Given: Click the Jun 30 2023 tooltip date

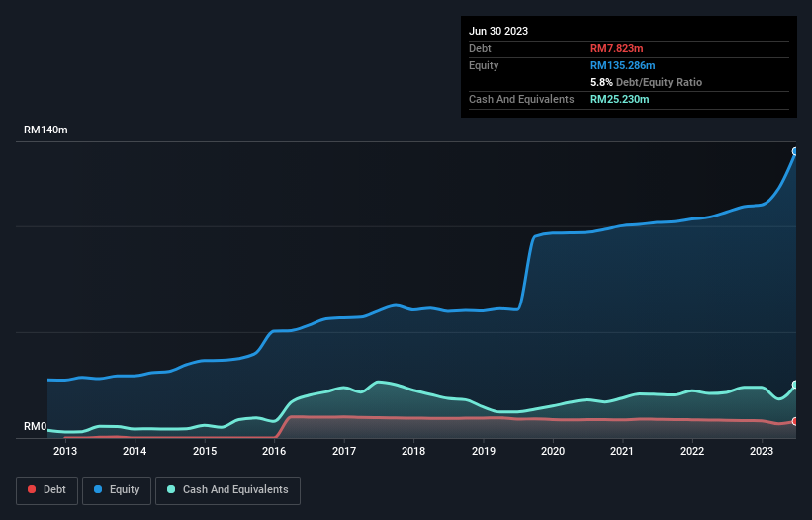Looking at the screenshot, I should click(498, 31).
